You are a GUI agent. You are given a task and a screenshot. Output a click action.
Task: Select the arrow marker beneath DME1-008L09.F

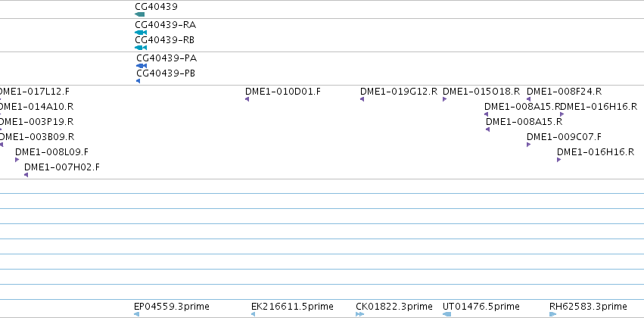point(17,160)
